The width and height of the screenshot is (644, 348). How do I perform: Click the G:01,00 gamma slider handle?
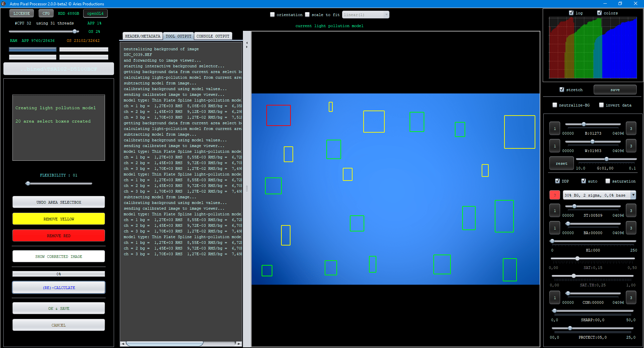pyautogui.click(x=606, y=159)
